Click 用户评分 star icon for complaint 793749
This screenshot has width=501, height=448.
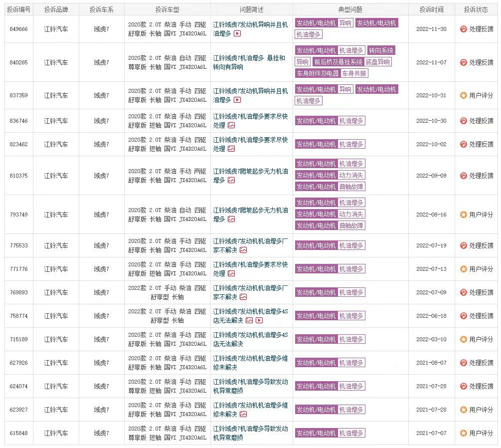[463, 215]
